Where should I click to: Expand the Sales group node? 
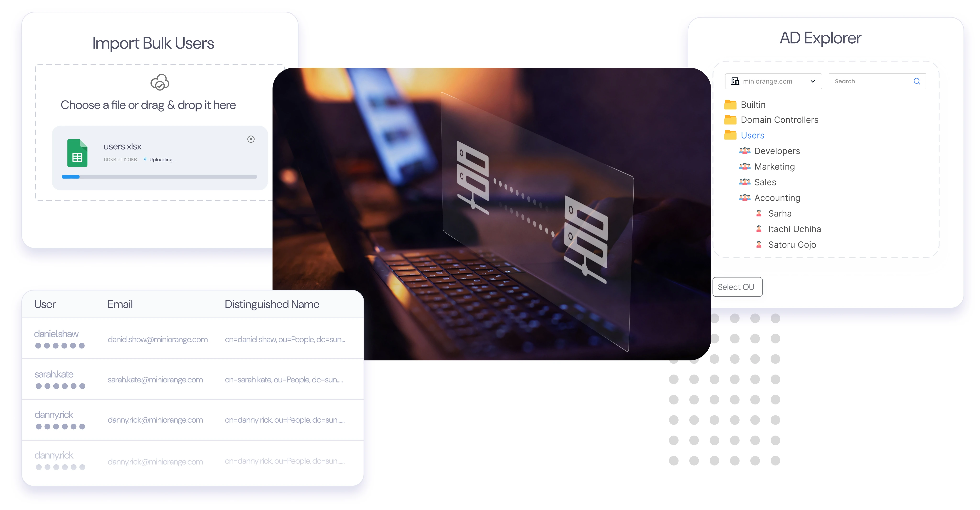[x=765, y=182]
